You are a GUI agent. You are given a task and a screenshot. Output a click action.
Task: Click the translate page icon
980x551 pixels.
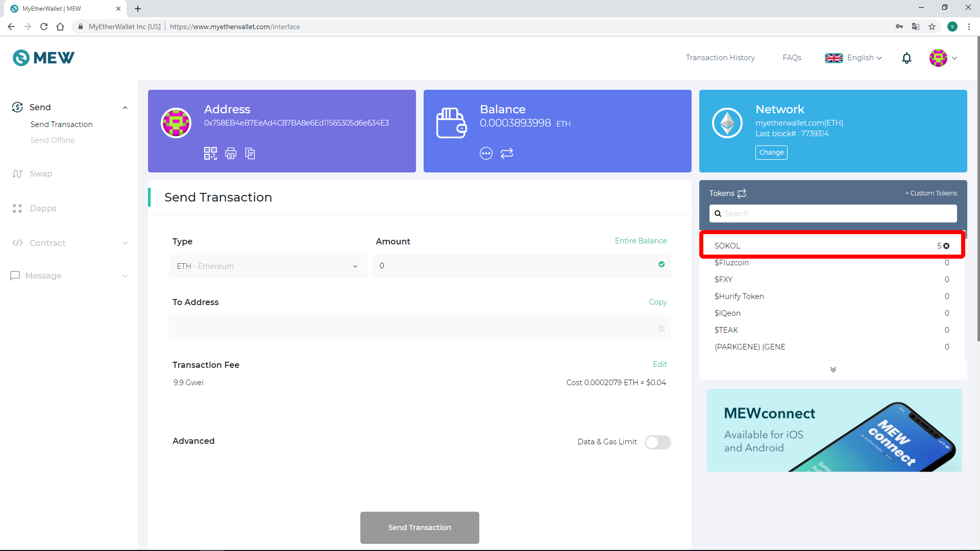916,27
